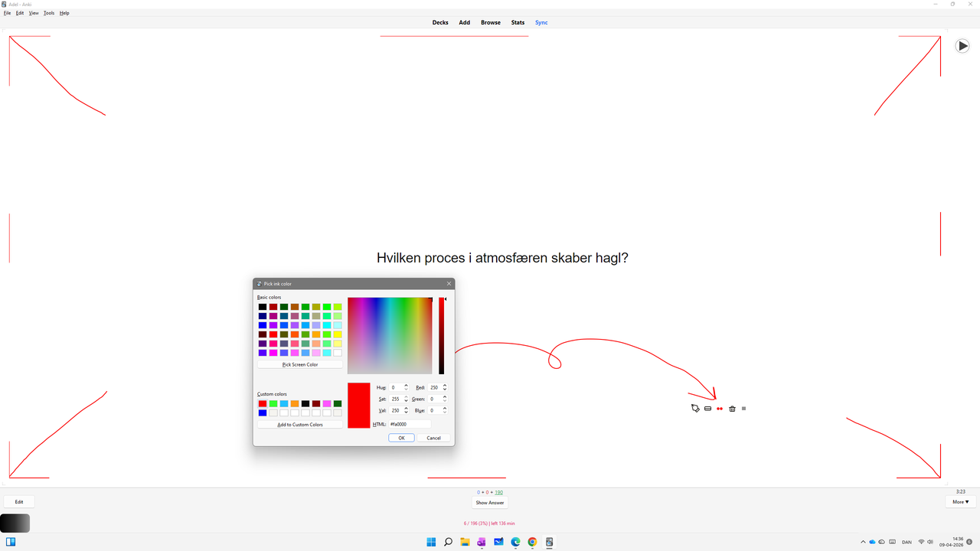Close the Pick ink color dialog
Screen dimensions: 980x551
449,284
